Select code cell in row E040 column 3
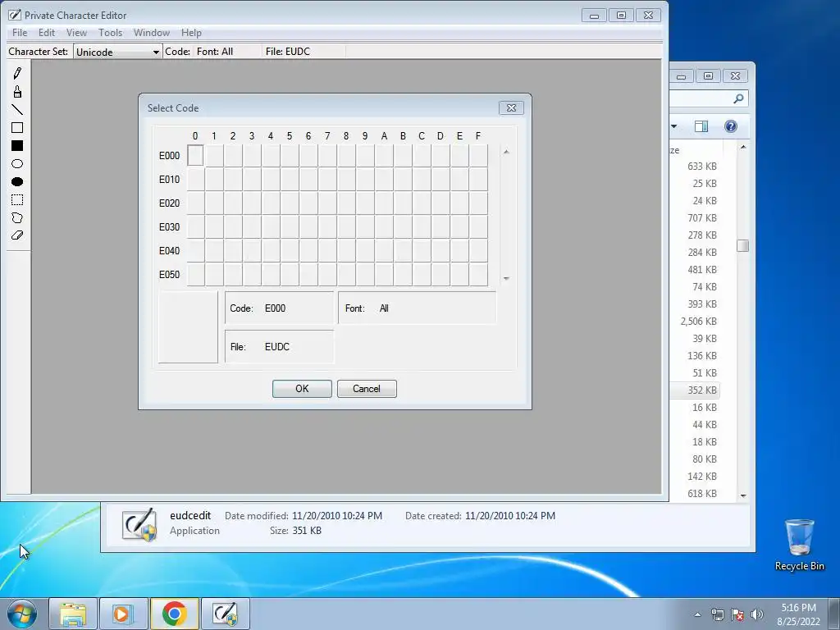Viewport: 840px width, 630px height. 252,251
